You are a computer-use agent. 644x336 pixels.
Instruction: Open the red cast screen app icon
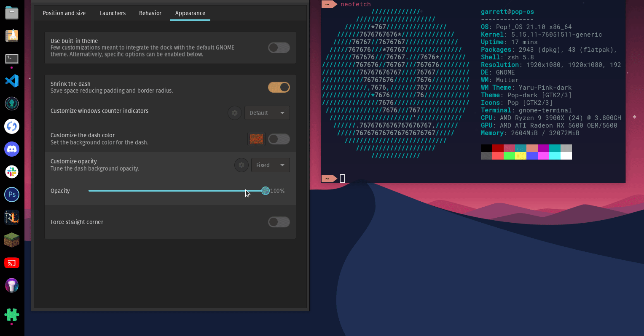[12, 263]
